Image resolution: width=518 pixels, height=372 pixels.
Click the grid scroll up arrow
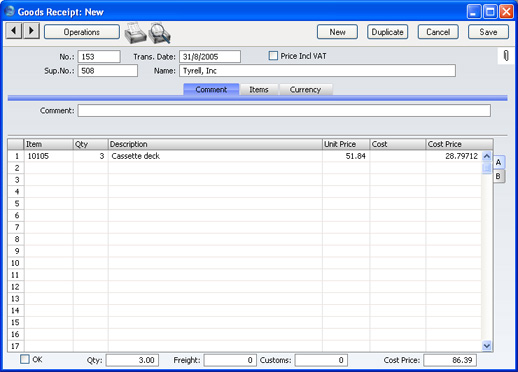487,156
